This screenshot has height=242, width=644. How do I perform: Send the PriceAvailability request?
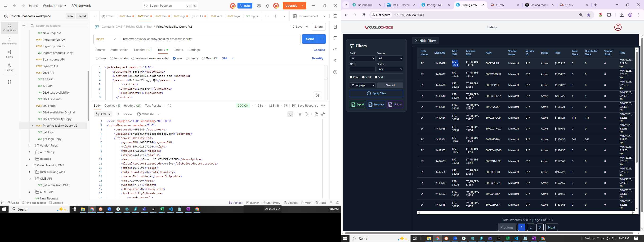[x=310, y=39]
